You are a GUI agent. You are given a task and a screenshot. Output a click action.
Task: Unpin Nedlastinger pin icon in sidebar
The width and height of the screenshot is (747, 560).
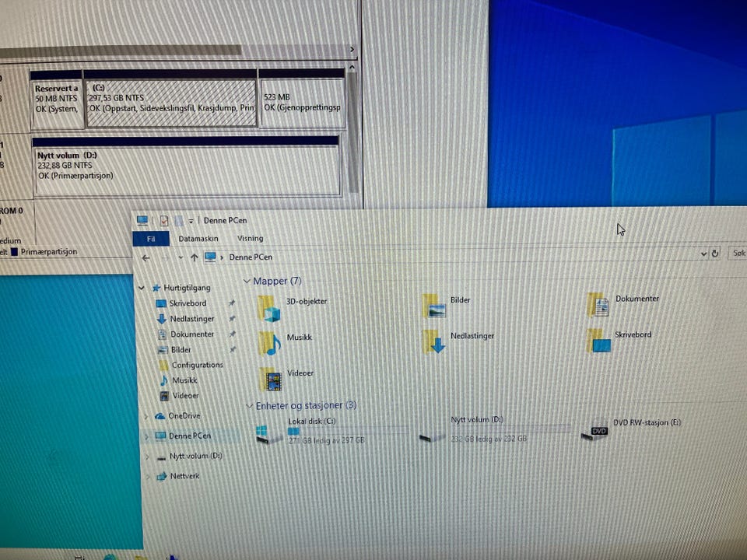(232, 318)
